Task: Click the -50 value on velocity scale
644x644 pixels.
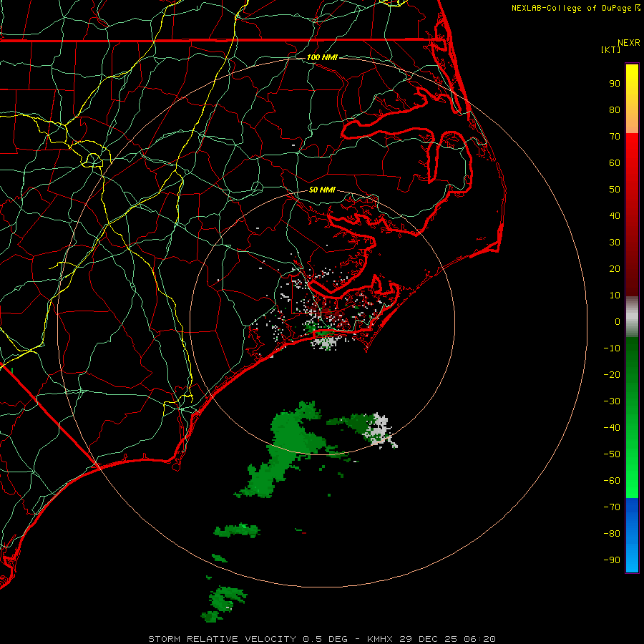Action: (612, 454)
